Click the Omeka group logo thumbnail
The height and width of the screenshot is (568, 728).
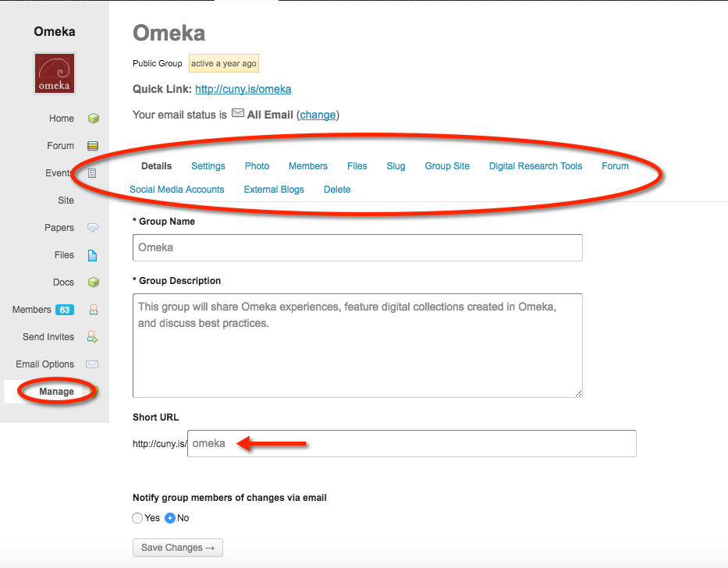coord(55,73)
